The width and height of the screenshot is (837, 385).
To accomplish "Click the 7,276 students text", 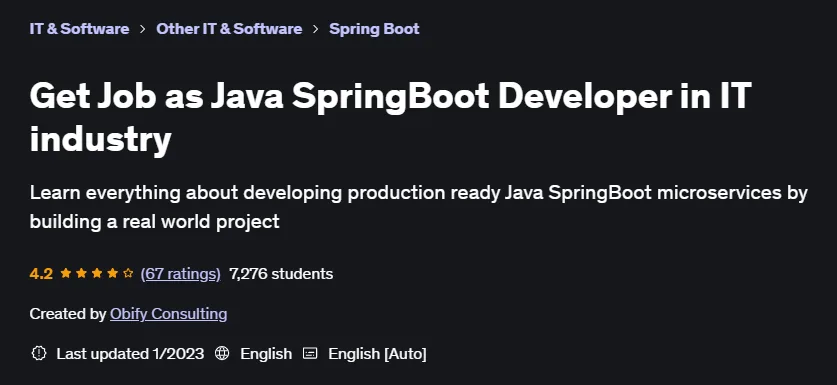I will point(281,274).
